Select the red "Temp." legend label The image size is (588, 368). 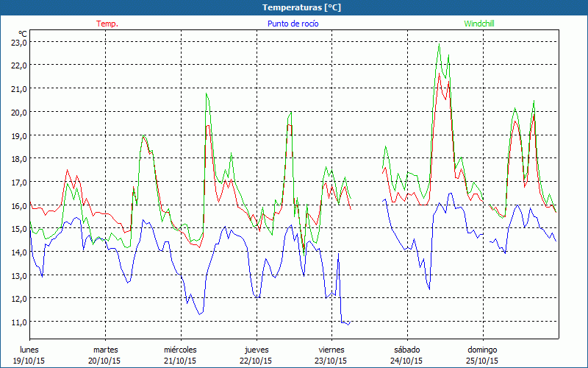click(107, 24)
